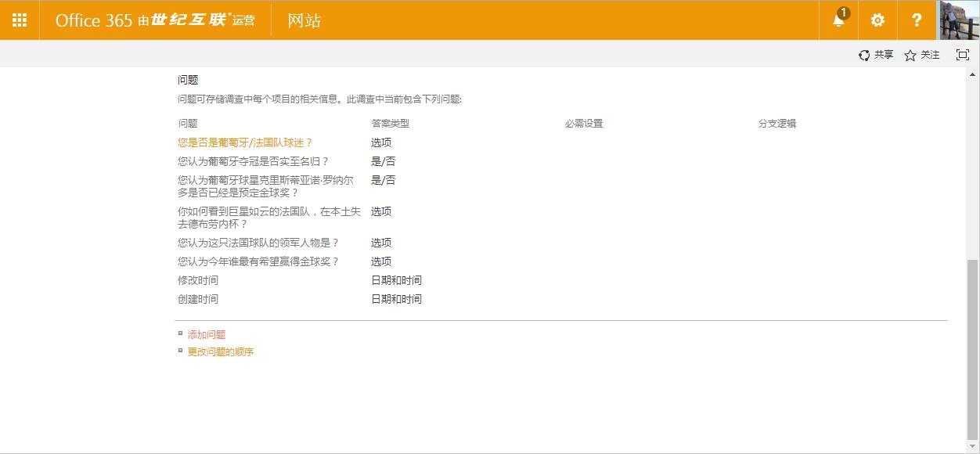This screenshot has width=980, height=454.
Task: Open the help question mark menu
Action: (916, 20)
